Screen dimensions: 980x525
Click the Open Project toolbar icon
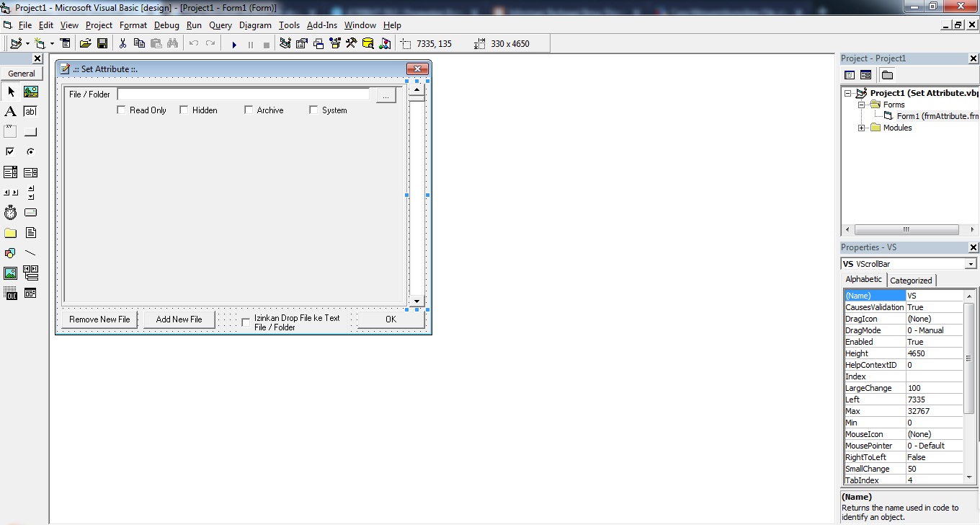click(x=85, y=43)
